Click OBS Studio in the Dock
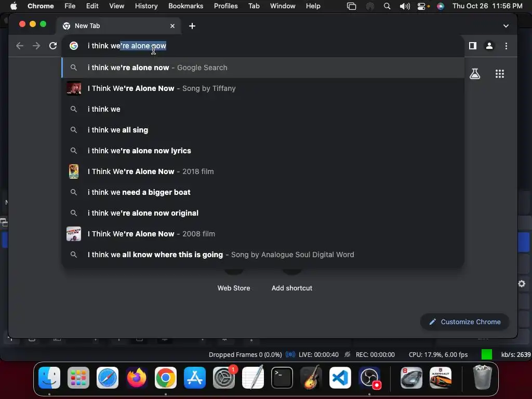This screenshot has height=399, width=532. [x=369, y=378]
